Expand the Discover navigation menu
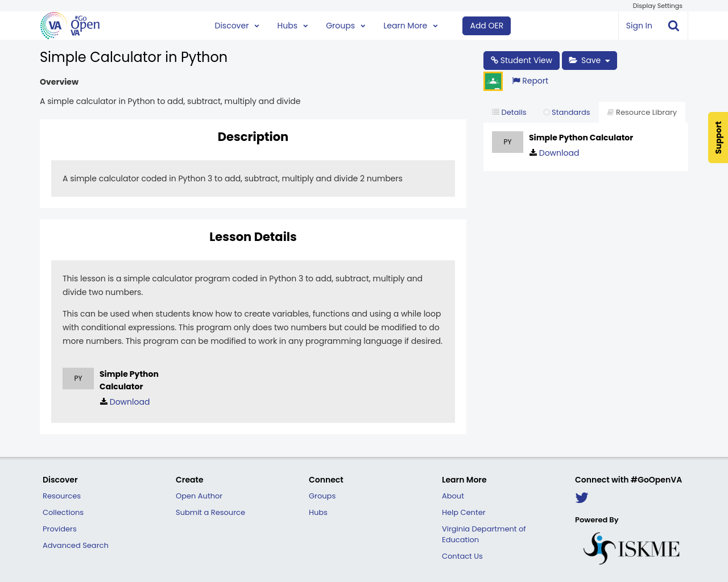This screenshot has height=582, width=728. 237,26
